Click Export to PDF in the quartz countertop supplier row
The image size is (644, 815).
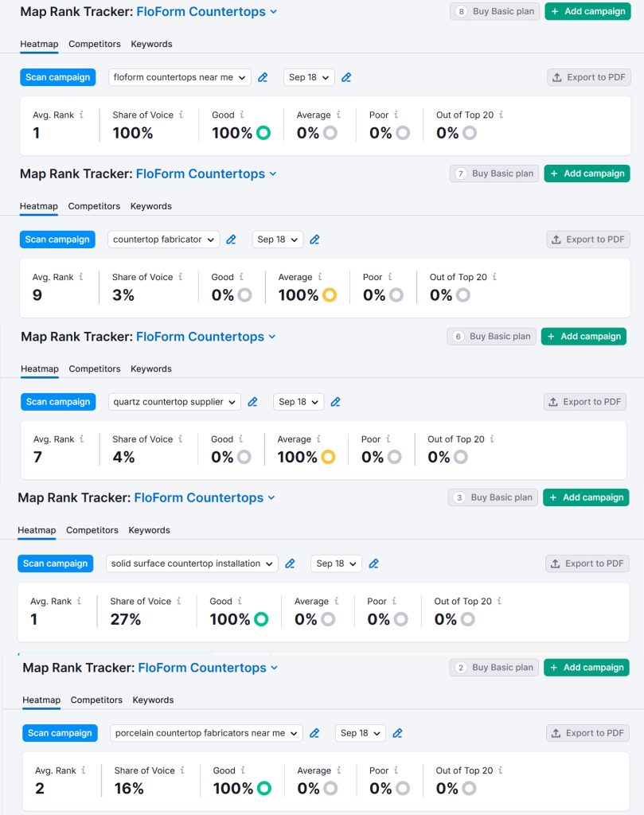[585, 402]
